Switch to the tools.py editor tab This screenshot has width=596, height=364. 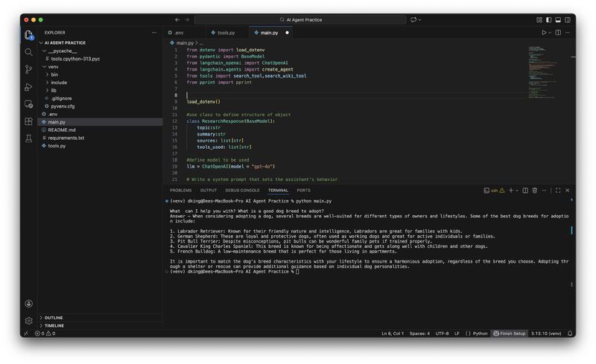[x=227, y=33]
